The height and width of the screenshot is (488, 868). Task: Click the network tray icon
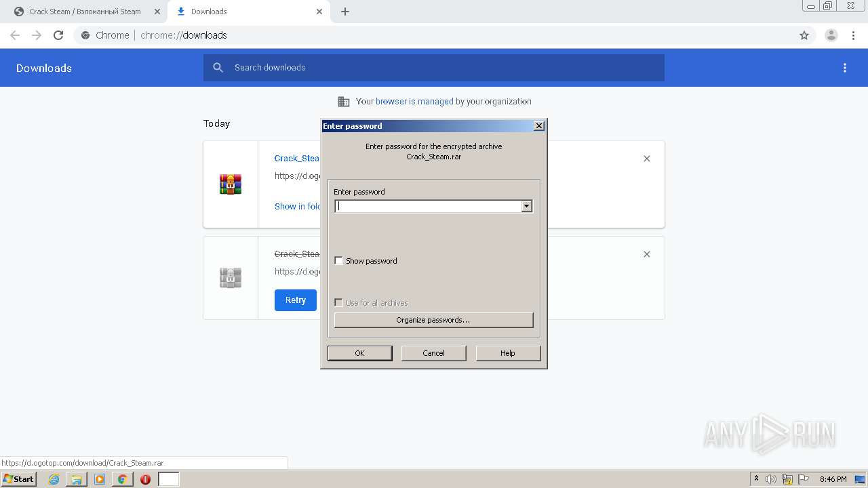point(787,479)
